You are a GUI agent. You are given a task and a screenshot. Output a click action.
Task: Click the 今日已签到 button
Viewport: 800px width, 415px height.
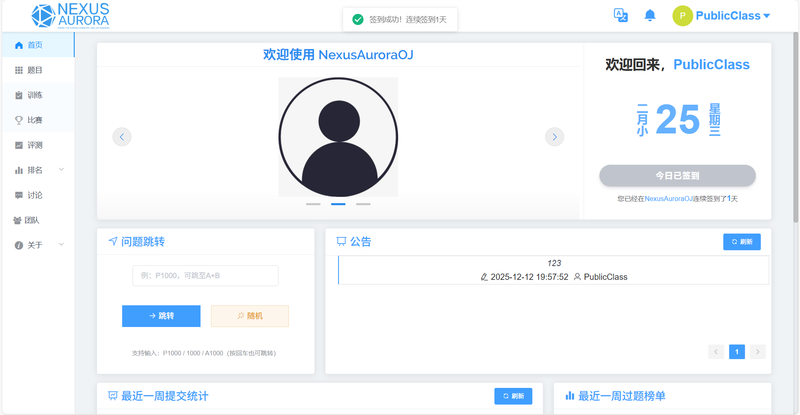click(677, 176)
